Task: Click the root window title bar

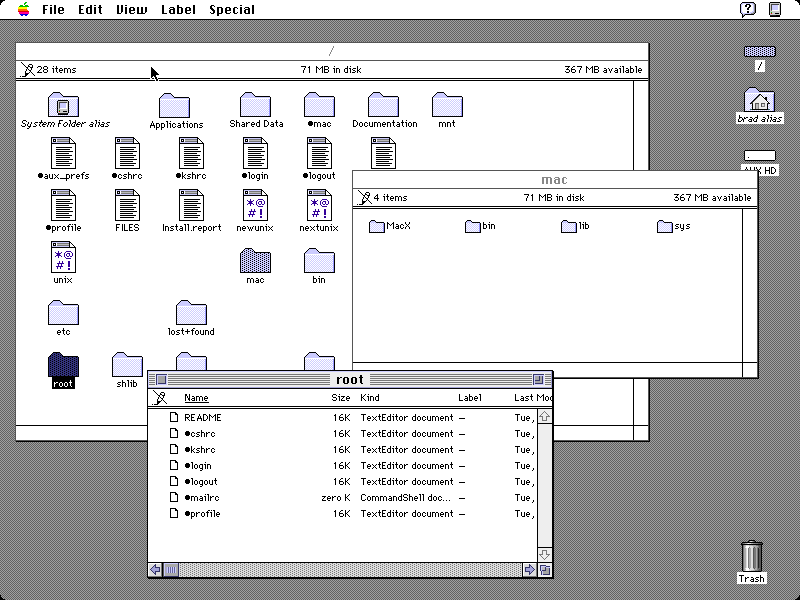Action: coord(350,379)
